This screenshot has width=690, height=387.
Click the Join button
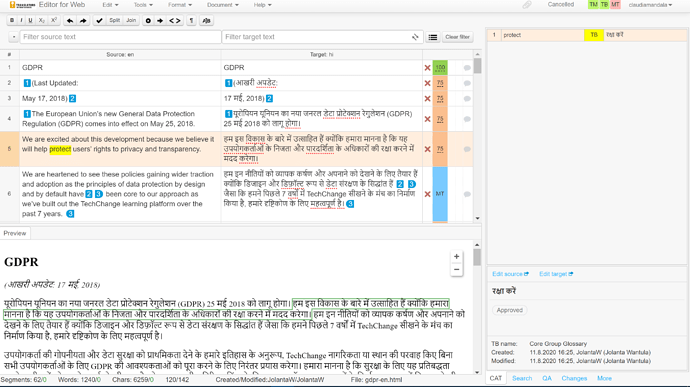point(131,20)
